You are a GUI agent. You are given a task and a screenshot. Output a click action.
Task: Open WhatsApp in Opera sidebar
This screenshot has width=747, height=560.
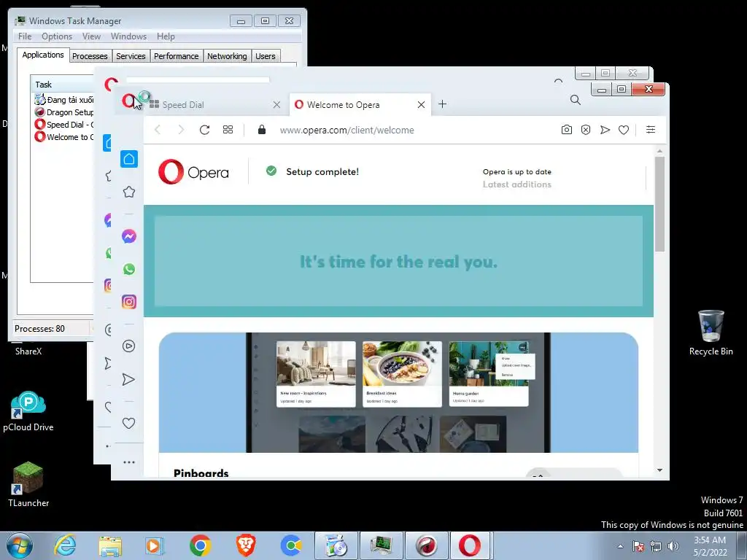(x=128, y=269)
